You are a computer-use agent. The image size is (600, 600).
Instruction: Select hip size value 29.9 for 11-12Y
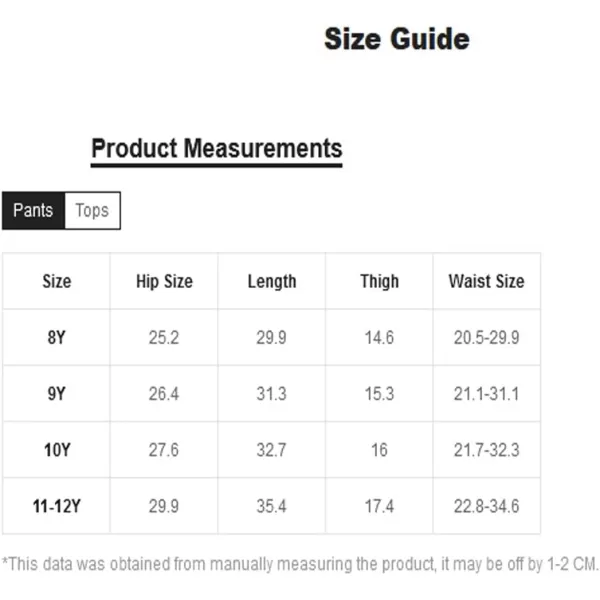[x=164, y=506]
